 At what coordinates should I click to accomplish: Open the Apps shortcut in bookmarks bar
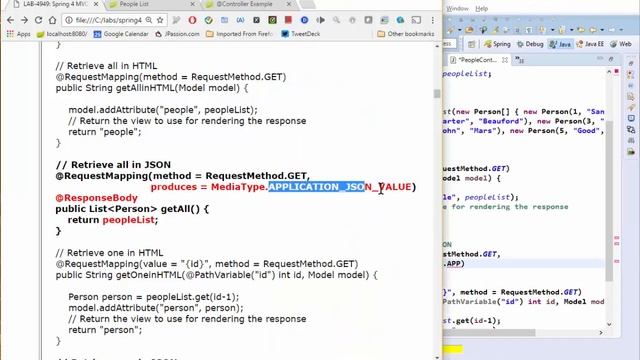tap(18, 34)
